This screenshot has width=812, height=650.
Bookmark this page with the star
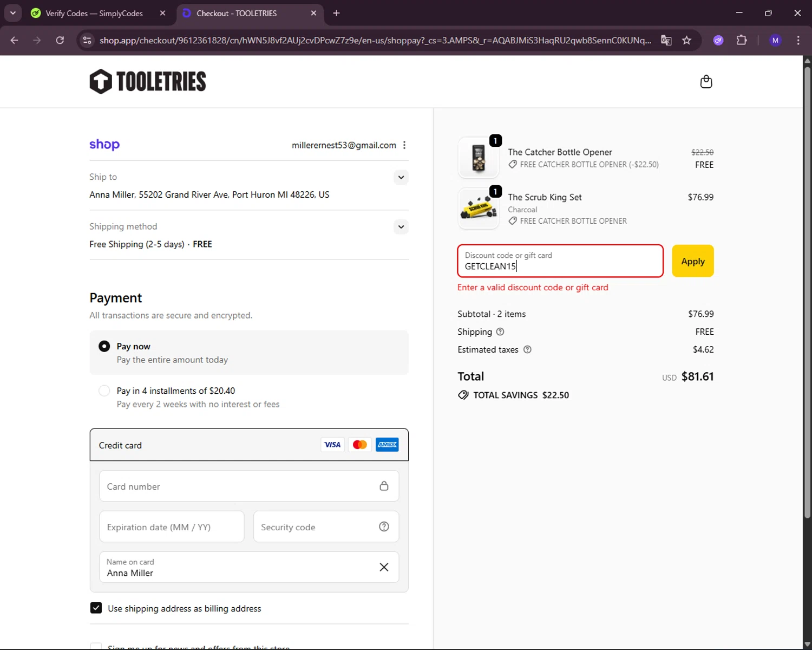coord(686,40)
